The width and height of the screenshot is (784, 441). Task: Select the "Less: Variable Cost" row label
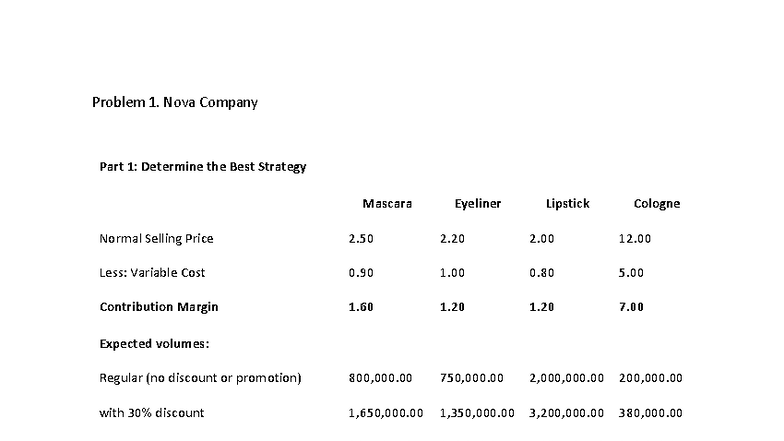(152, 273)
